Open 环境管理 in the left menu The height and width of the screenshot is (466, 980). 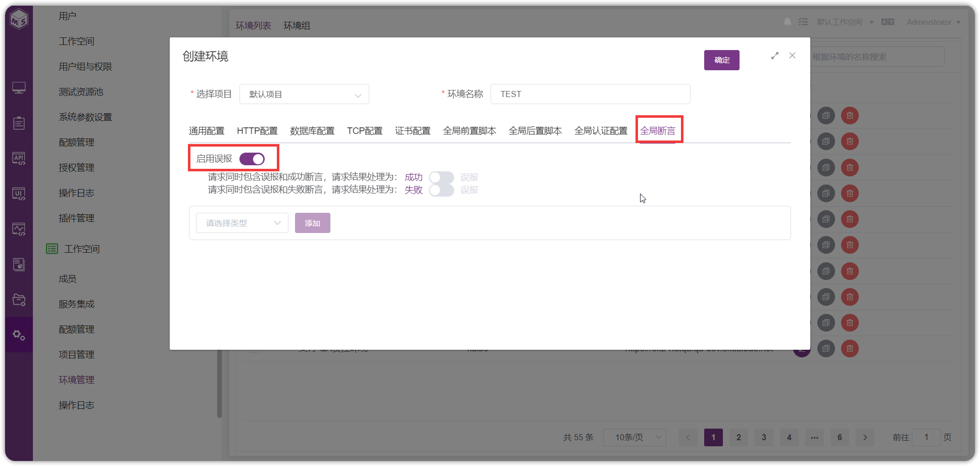coord(76,380)
